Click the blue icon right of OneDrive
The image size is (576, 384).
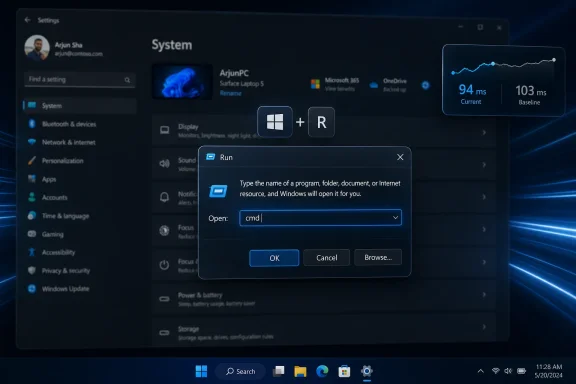425,85
